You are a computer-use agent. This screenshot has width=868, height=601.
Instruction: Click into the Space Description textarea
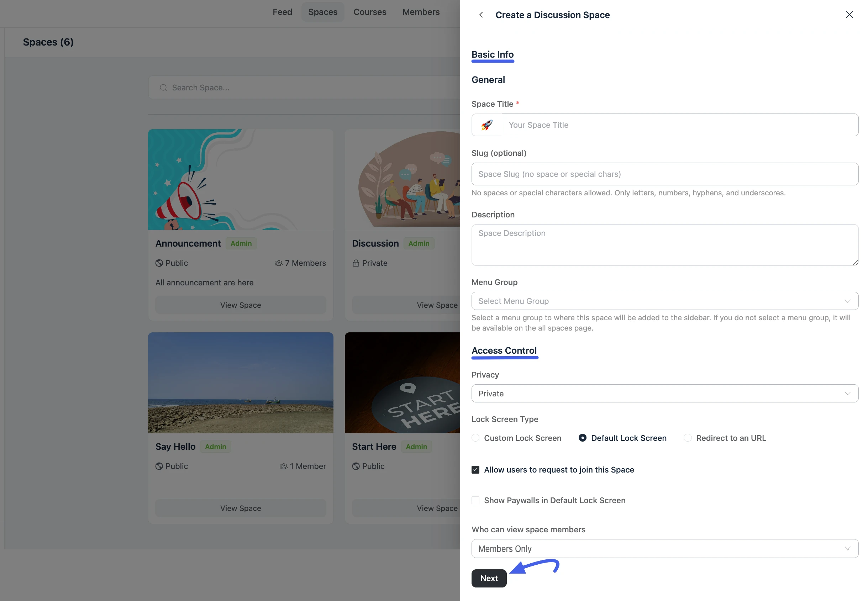pos(665,245)
